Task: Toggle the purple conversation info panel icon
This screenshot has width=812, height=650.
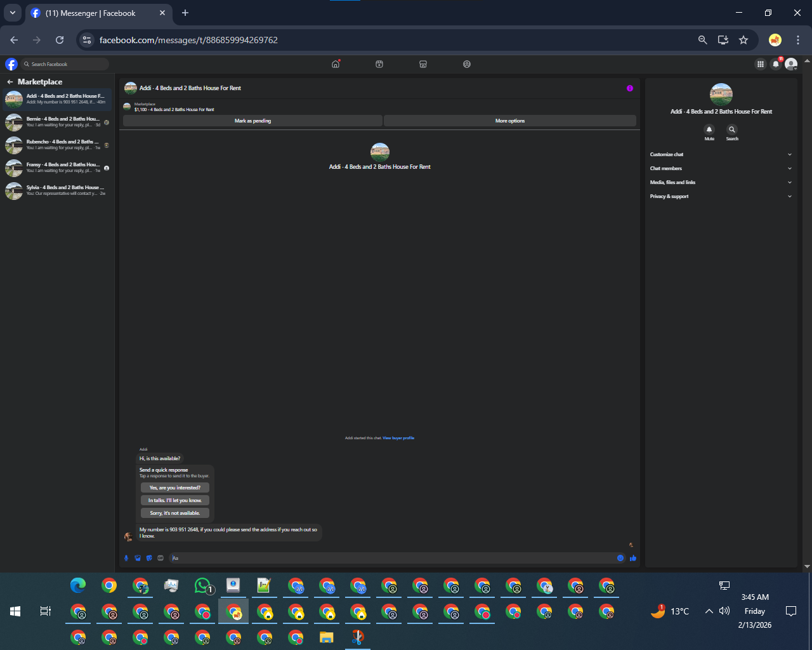Action: pos(630,88)
